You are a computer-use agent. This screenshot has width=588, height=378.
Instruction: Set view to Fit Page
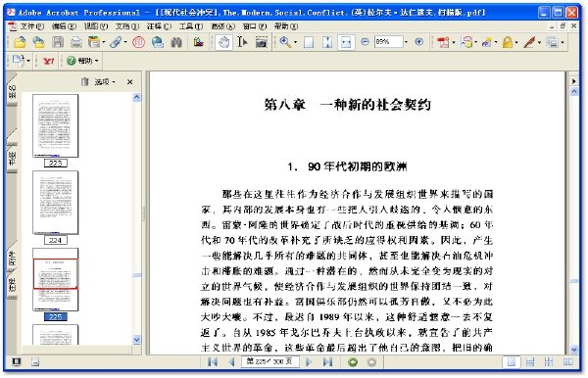(327, 42)
